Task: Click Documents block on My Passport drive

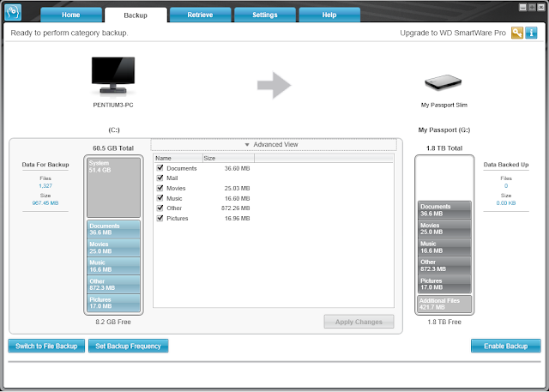Action: pos(444,210)
